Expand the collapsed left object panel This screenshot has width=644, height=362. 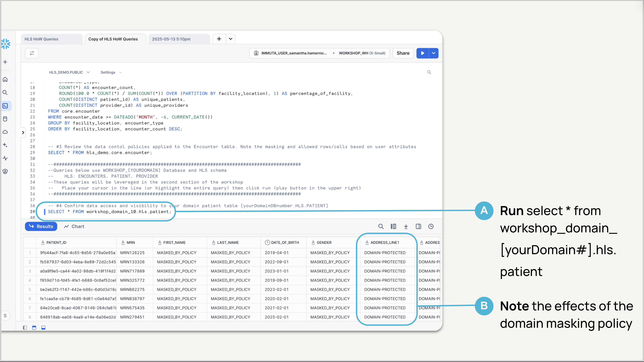[x=23, y=132]
